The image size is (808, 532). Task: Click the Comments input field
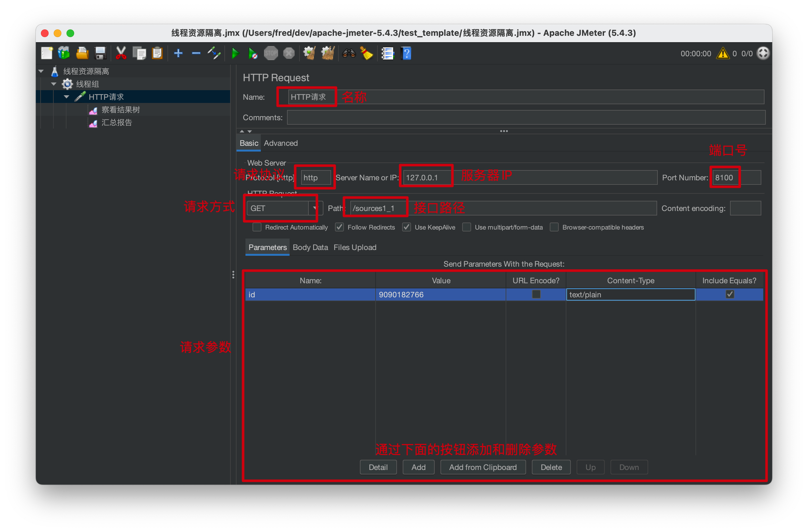526,117
